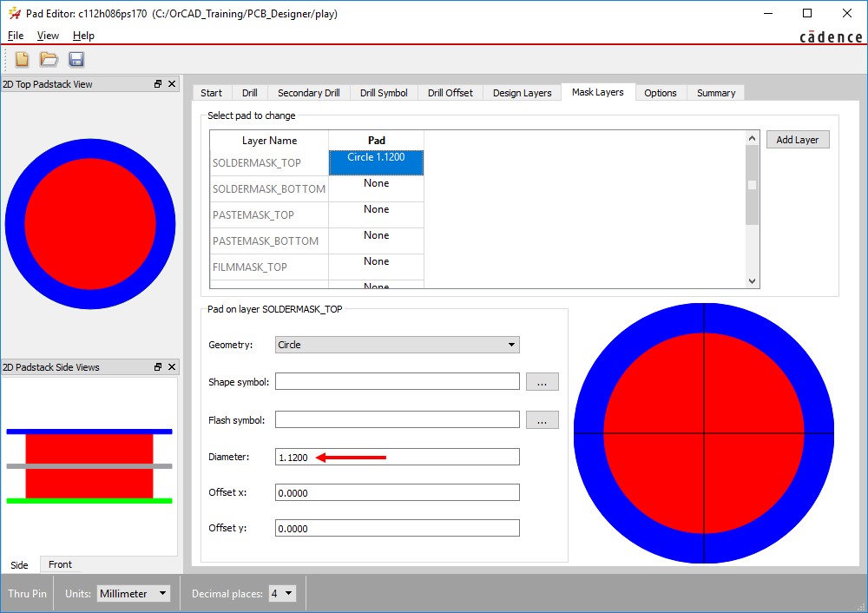Close the 2D Top Padstack View panel

[x=172, y=84]
